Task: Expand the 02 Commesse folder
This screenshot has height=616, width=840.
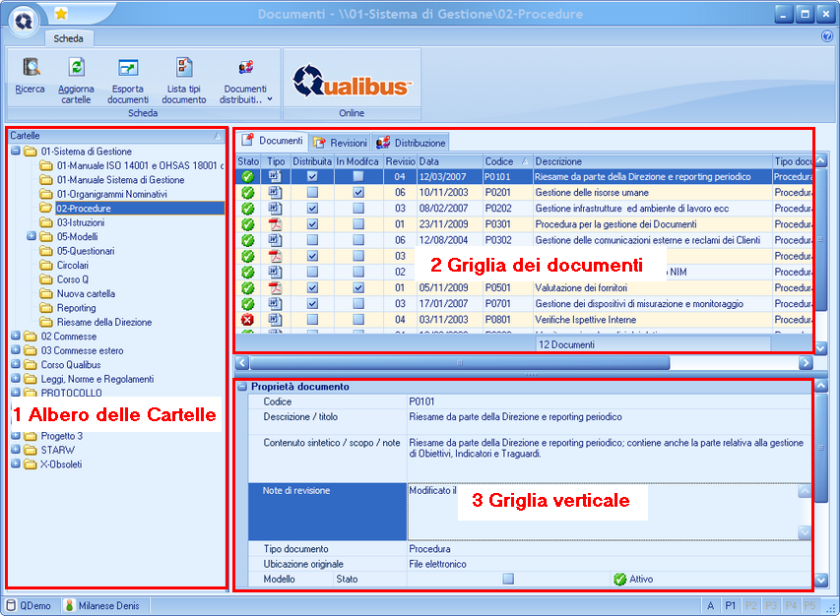Action: point(16,337)
